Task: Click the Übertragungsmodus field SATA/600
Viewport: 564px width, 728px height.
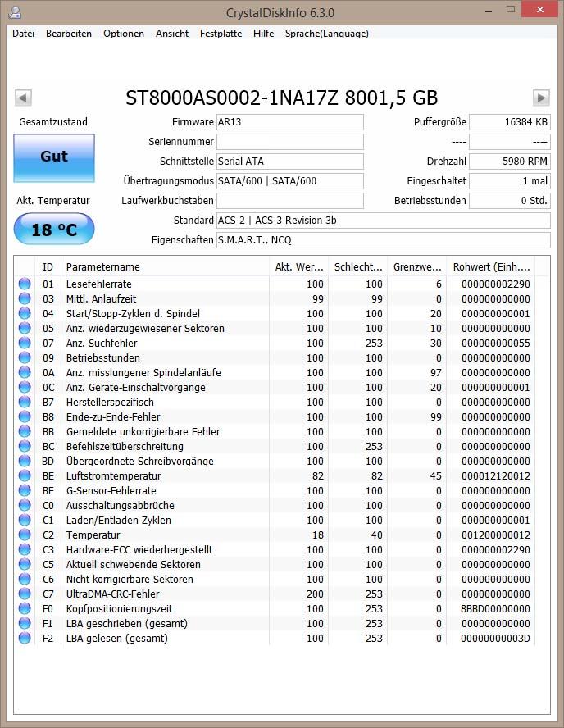Action: [290, 181]
